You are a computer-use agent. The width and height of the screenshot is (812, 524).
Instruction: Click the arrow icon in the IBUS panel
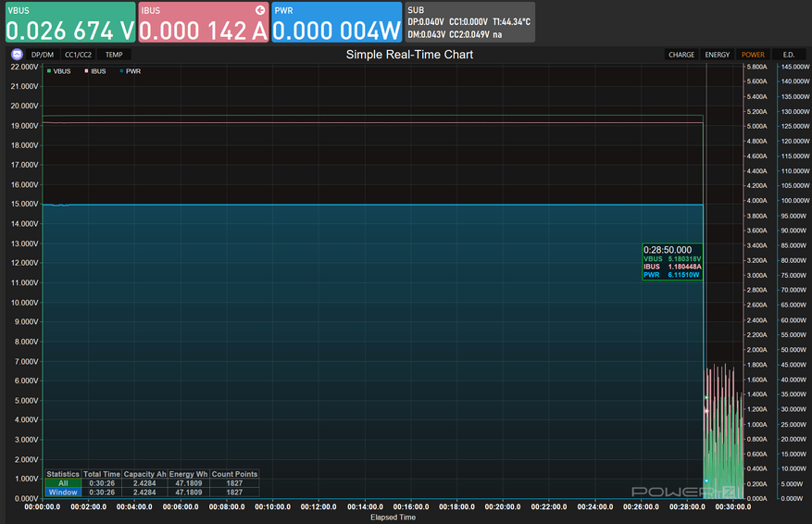tap(260, 10)
